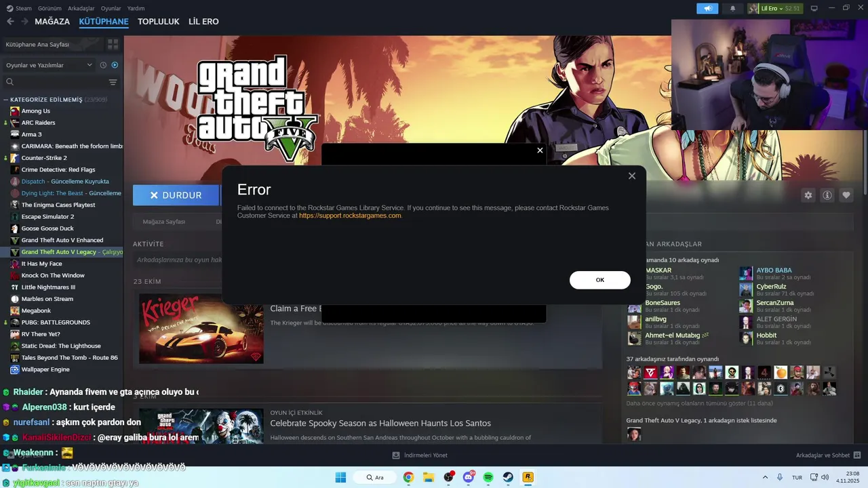Switch to Steam Big Picture mode icon
This screenshot has height=488, width=868.
click(x=814, y=8)
